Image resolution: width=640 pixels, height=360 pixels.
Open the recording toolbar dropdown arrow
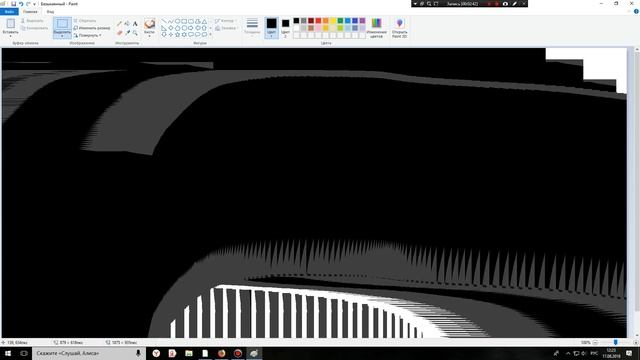pos(415,4)
